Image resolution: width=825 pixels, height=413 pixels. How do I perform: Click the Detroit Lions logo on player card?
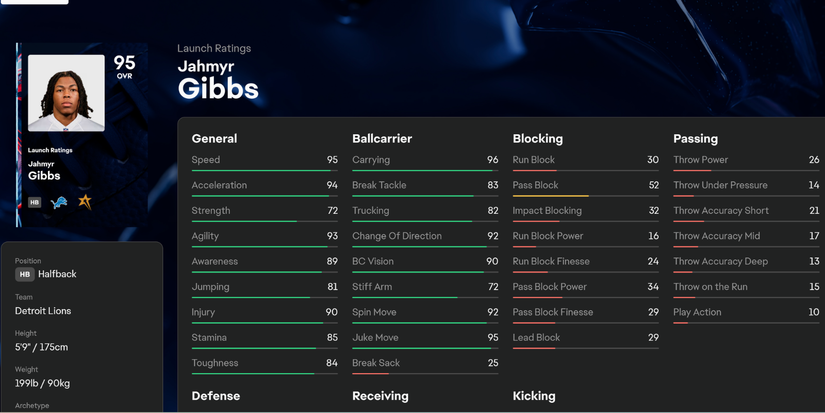pyautogui.click(x=59, y=202)
